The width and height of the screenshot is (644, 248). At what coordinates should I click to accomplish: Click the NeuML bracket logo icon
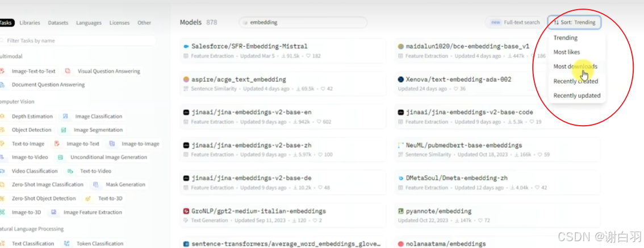401,145
